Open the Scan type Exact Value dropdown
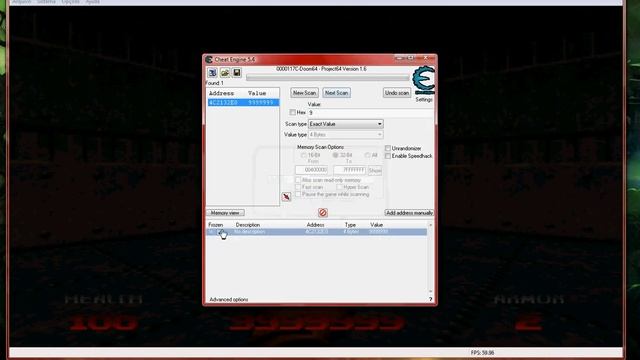Screen dimensions: 640x360 point(346,124)
